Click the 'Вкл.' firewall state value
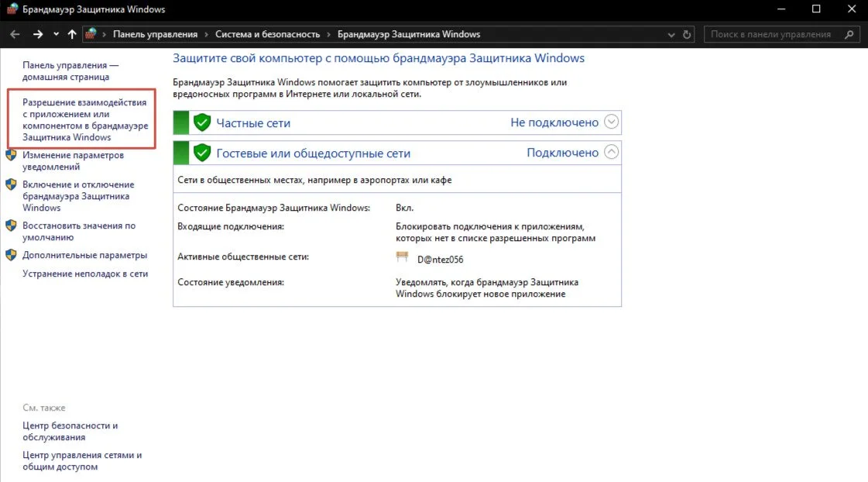The width and height of the screenshot is (868, 482). pyautogui.click(x=405, y=208)
